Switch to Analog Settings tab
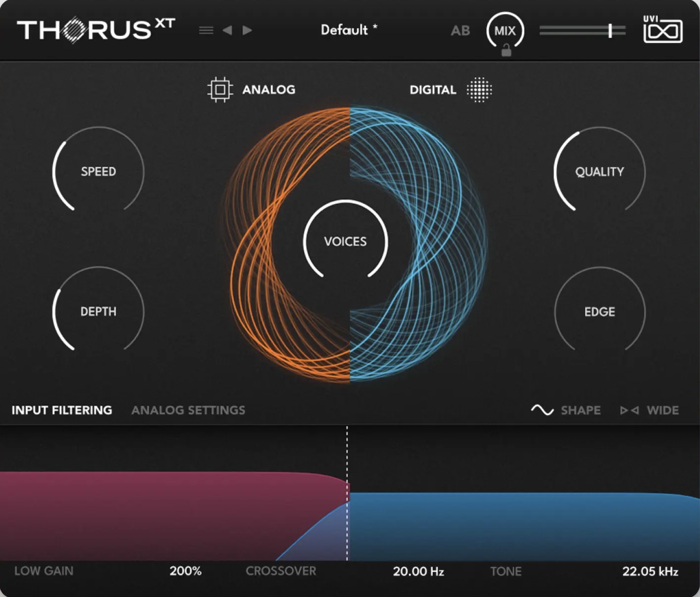This screenshot has width=700, height=597. [188, 410]
